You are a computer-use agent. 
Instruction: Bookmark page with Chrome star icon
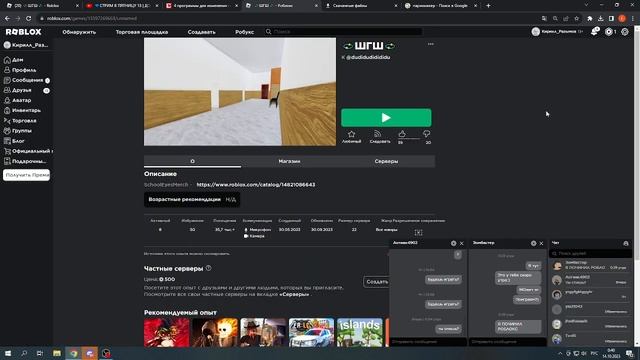coord(576,18)
